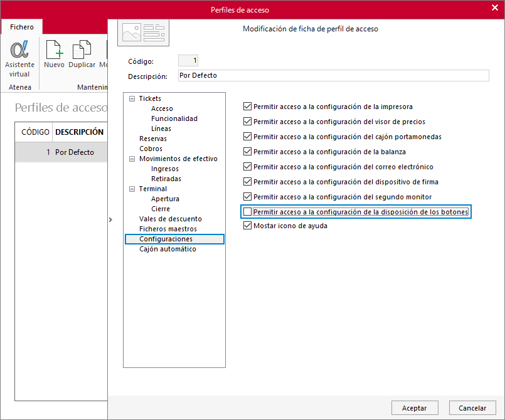
Task: Select Movimientos de efectivo label
Action: point(178,159)
